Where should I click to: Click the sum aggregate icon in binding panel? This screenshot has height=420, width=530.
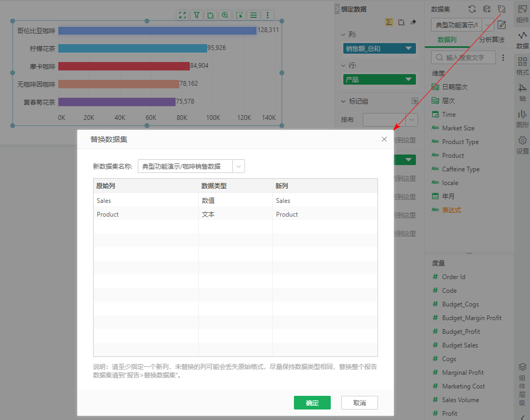[389, 22]
